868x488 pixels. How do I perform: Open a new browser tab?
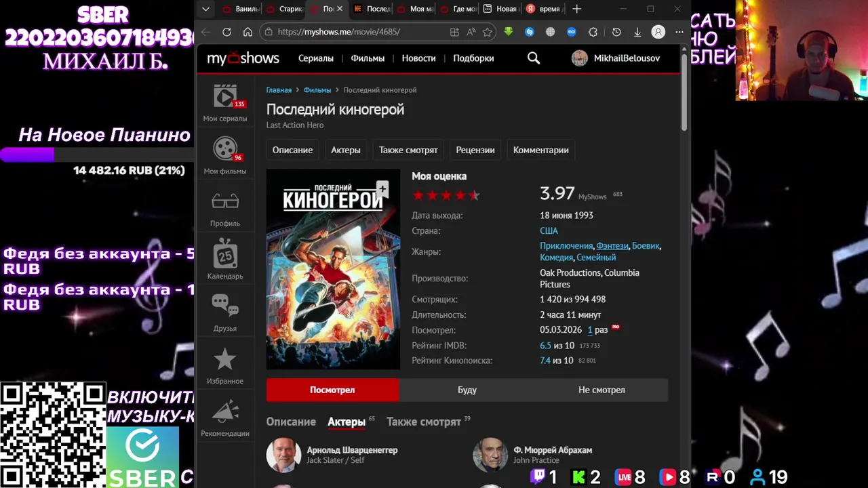[576, 9]
